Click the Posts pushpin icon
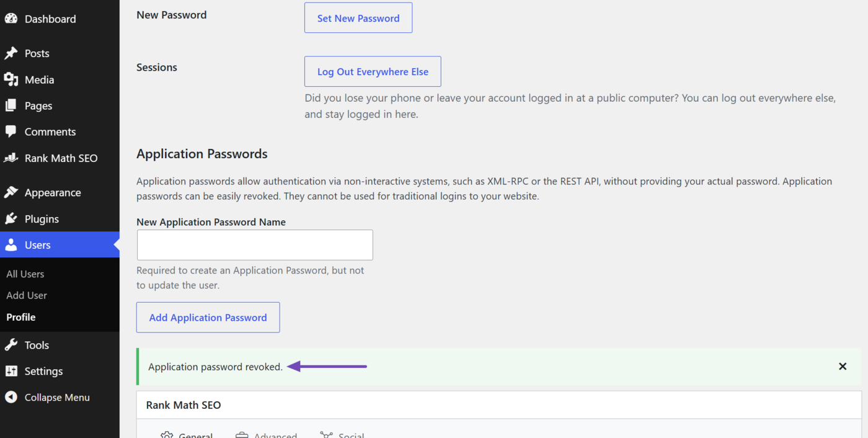 tap(11, 53)
